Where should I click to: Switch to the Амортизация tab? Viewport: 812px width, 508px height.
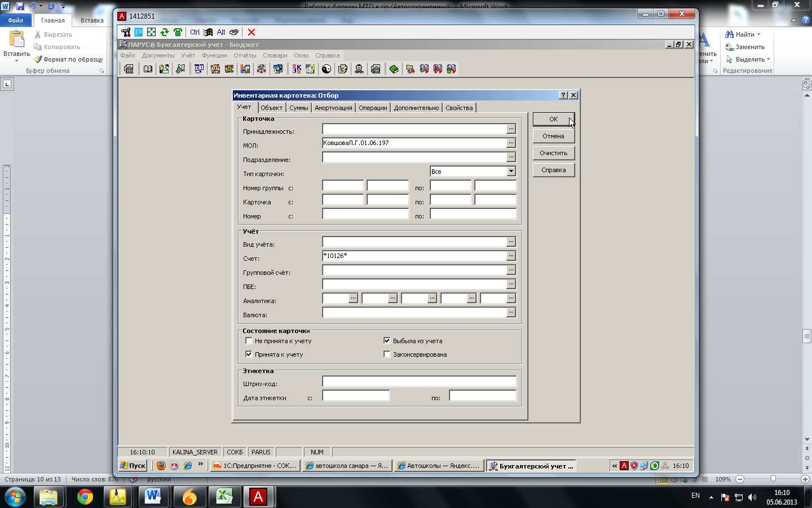point(333,108)
